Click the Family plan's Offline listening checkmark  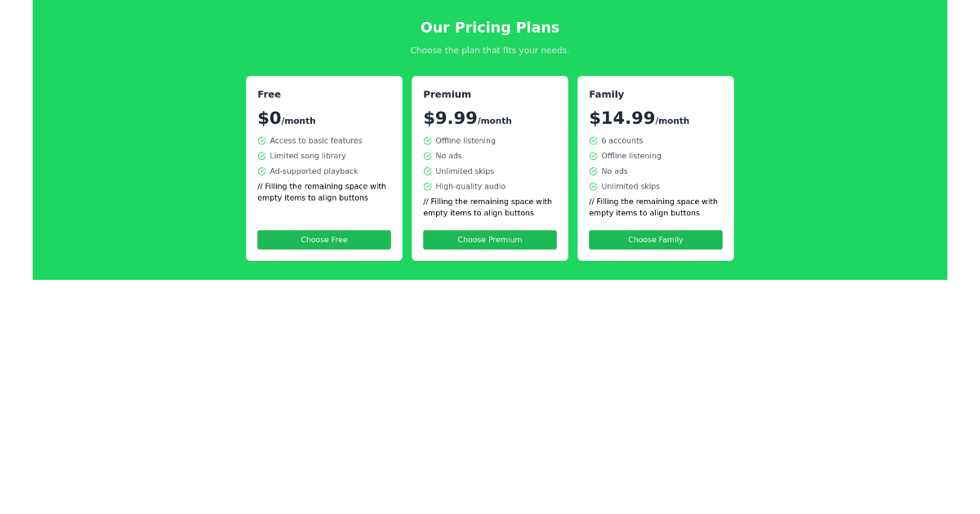pyautogui.click(x=594, y=156)
